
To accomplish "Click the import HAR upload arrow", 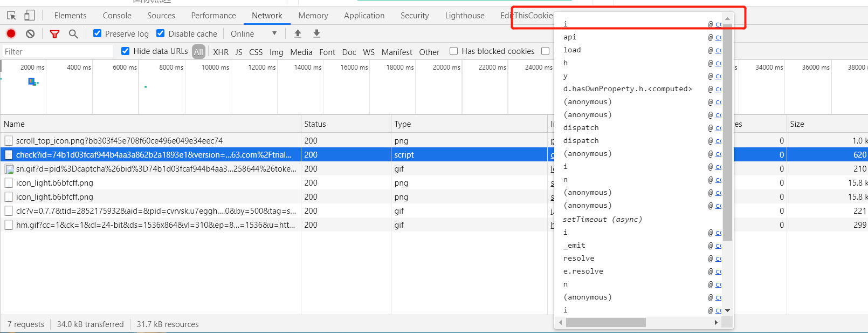I will [298, 33].
